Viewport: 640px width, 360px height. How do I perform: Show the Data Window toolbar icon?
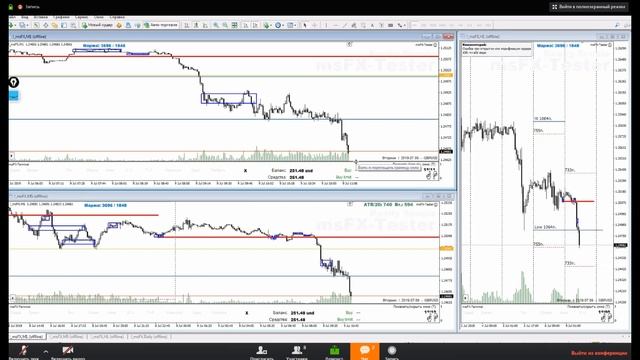pyautogui.click(x=46, y=25)
